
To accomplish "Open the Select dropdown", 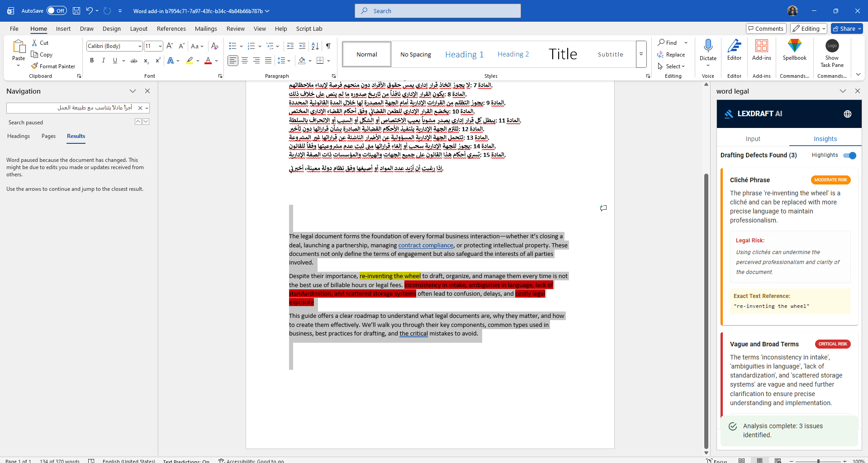I will tap(671, 66).
